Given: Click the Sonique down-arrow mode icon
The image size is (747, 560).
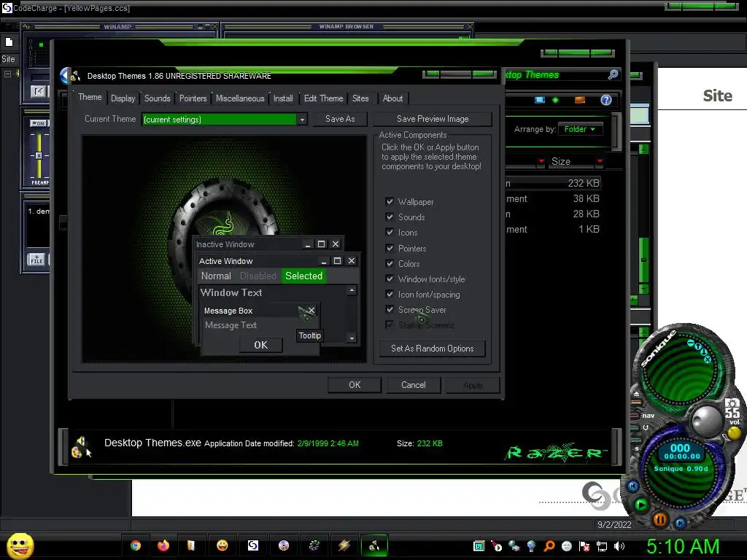Looking at the screenshot, I should tap(704, 352).
